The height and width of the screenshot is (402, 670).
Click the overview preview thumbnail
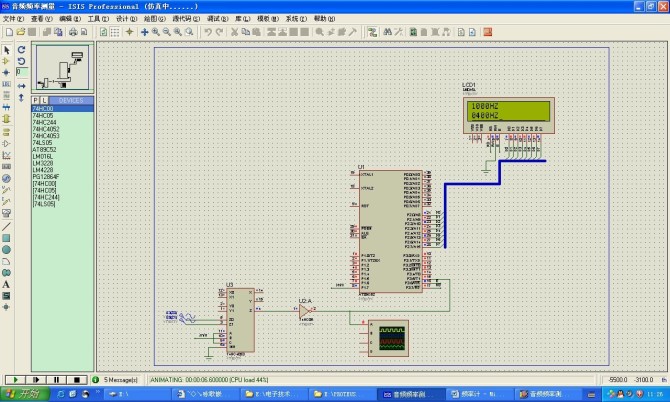62,68
